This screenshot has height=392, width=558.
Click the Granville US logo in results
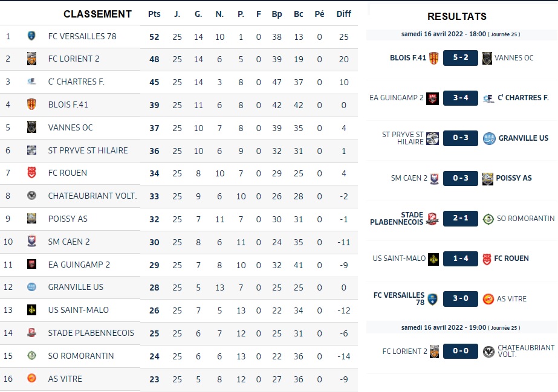489,138
